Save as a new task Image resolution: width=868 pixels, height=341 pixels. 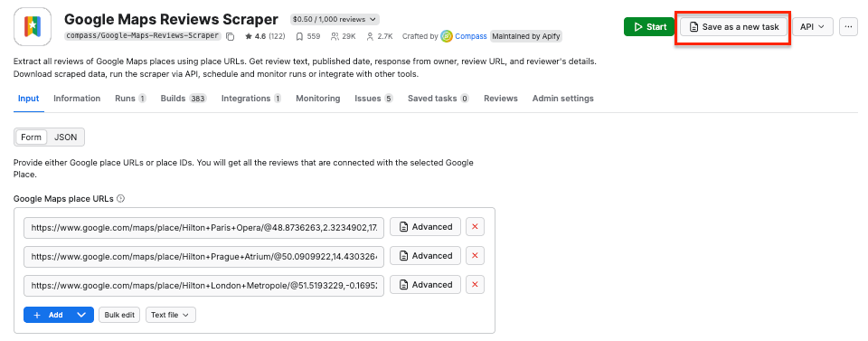[733, 26]
